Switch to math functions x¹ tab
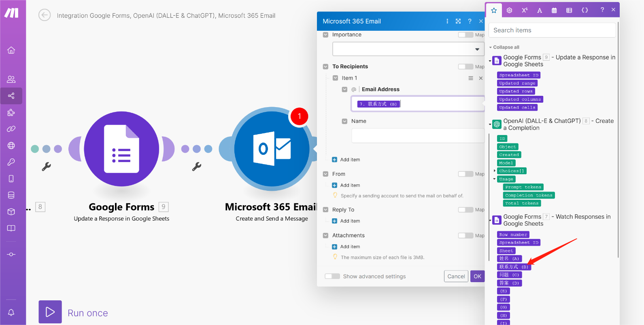Viewport: 644px width, 325px height. point(525,10)
